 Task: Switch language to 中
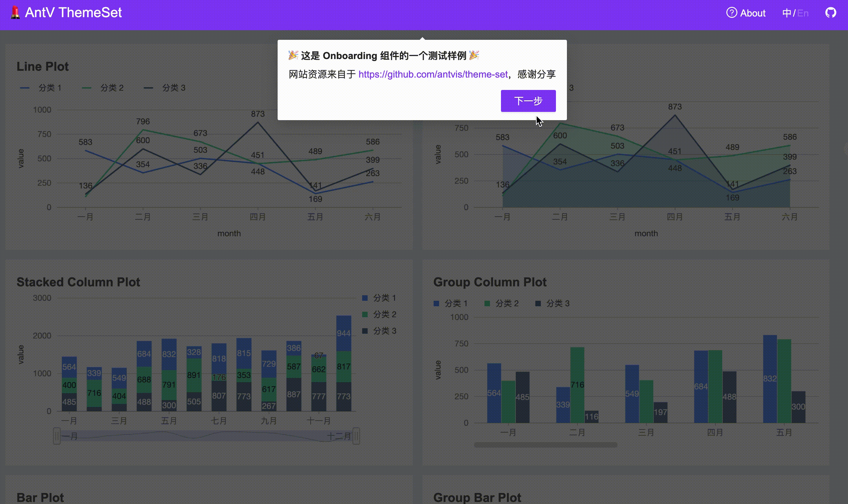786,13
